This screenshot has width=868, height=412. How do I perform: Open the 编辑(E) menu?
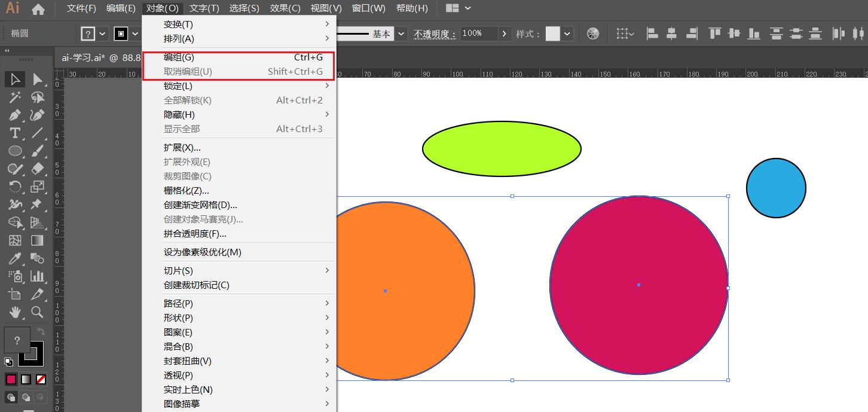121,8
